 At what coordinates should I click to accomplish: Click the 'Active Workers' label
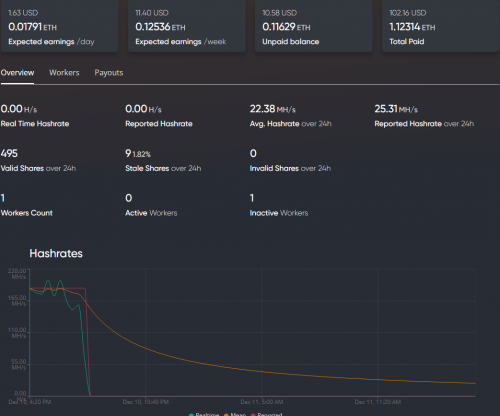pyautogui.click(x=151, y=213)
